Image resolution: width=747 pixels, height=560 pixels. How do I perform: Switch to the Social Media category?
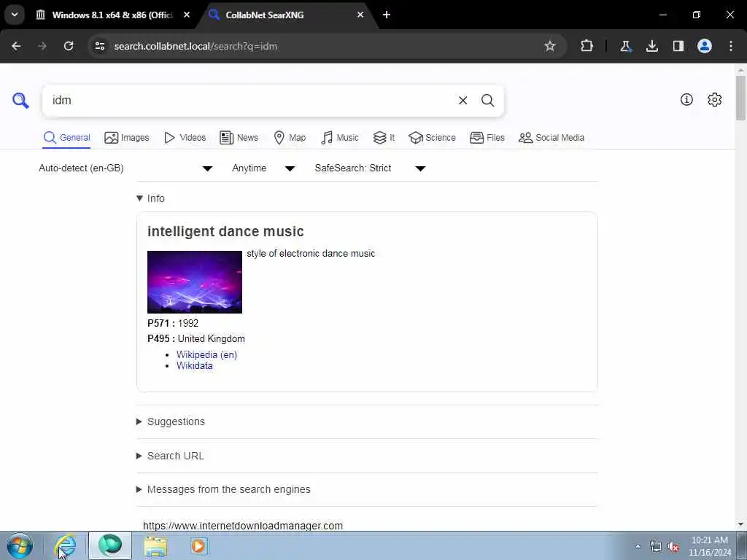point(551,138)
